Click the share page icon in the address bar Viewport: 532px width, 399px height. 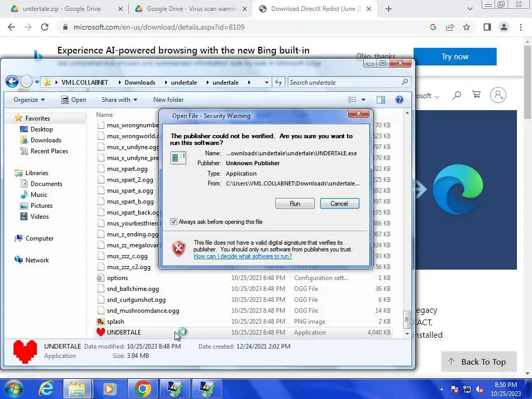tap(450, 27)
